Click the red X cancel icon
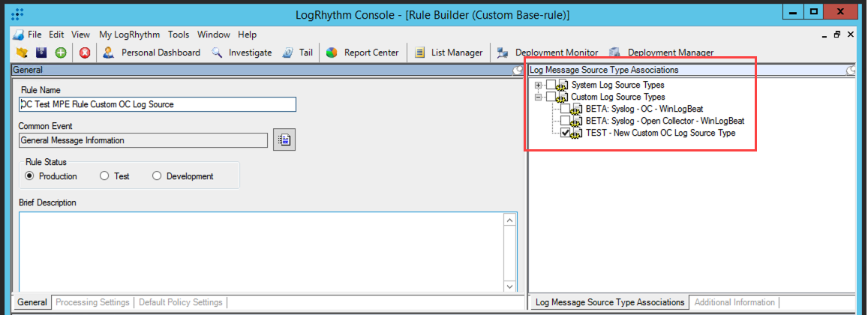This screenshot has width=868, height=315. pos(85,52)
